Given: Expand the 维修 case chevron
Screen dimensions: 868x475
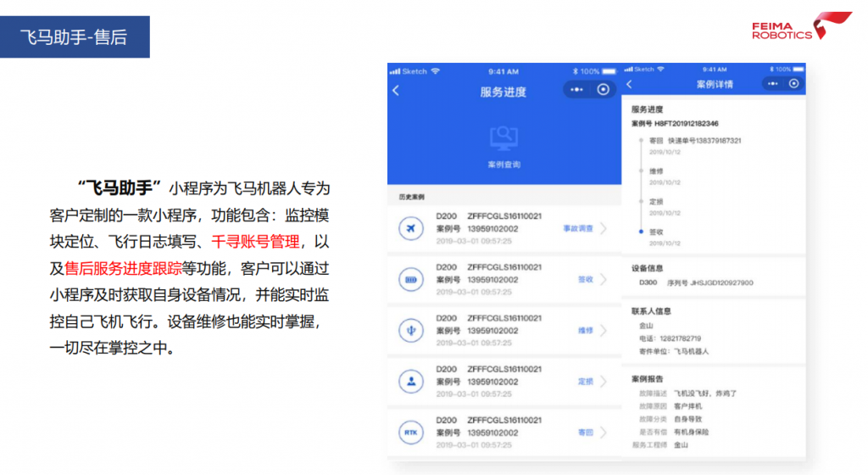Looking at the screenshot, I should tap(604, 331).
